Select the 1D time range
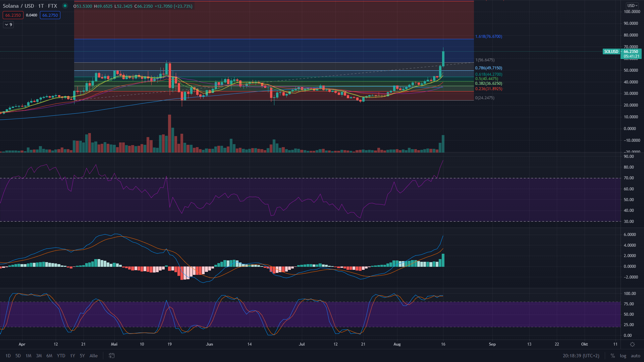644x362 pixels. (x=8, y=356)
